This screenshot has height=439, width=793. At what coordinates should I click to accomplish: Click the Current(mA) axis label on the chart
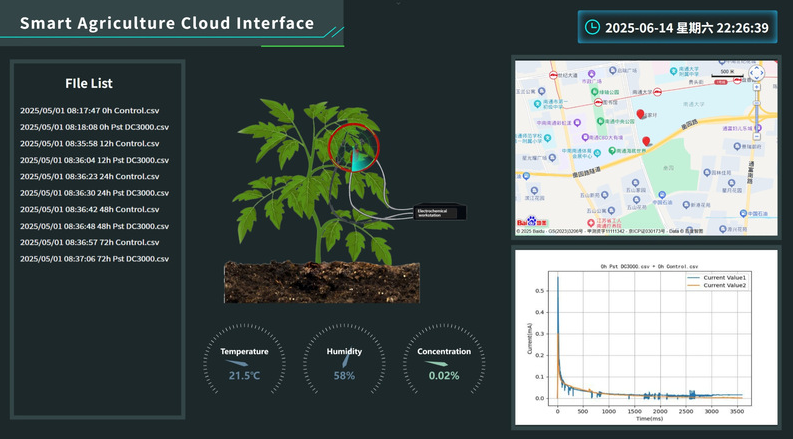click(x=530, y=338)
